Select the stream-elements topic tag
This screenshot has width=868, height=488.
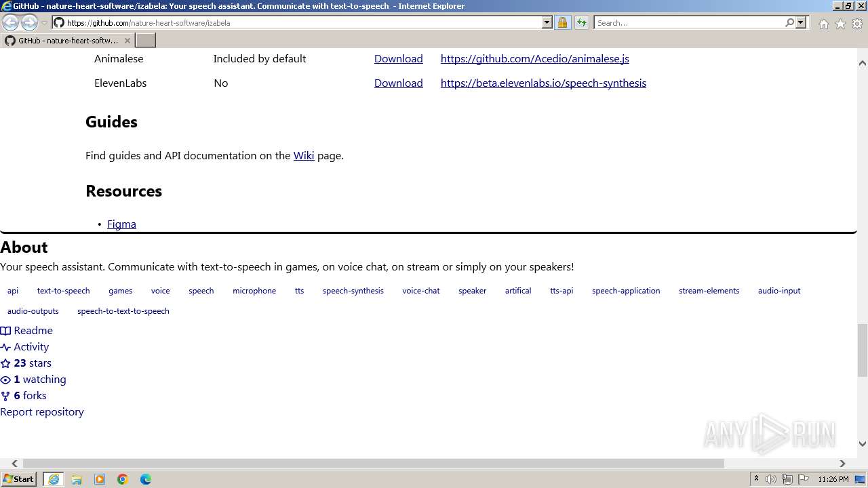pos(709,291)
